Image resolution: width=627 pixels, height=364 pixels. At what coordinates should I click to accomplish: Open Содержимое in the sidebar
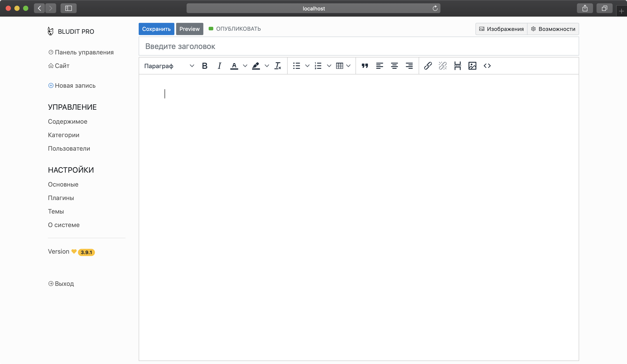(68, 121)
